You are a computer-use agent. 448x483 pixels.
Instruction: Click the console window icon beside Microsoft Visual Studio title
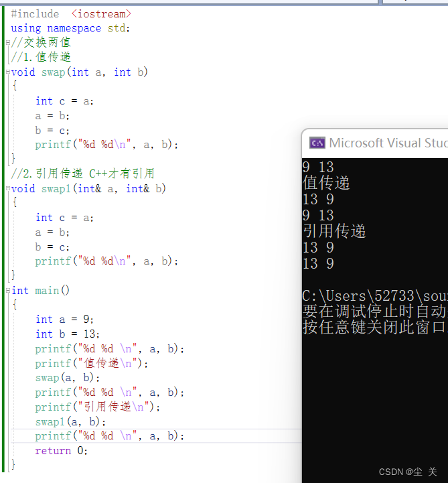(x=317, y=143)
